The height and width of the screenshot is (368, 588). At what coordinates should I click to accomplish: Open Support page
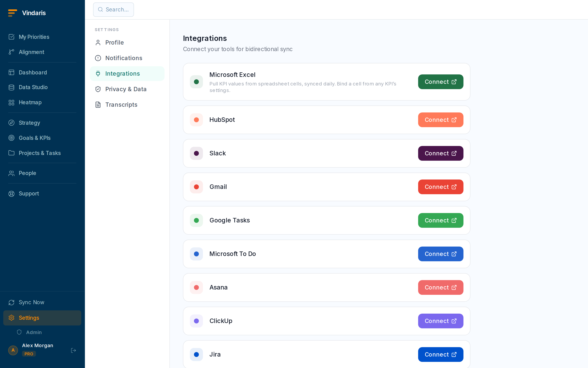click(42, 193)
